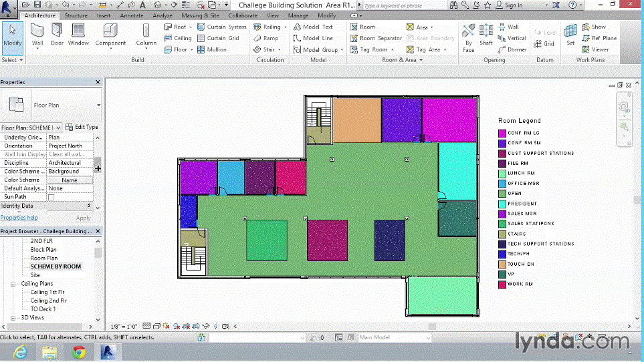Open the Roof tool dropdown arrow
Screen dimensions: 644x362
point(191,27)
